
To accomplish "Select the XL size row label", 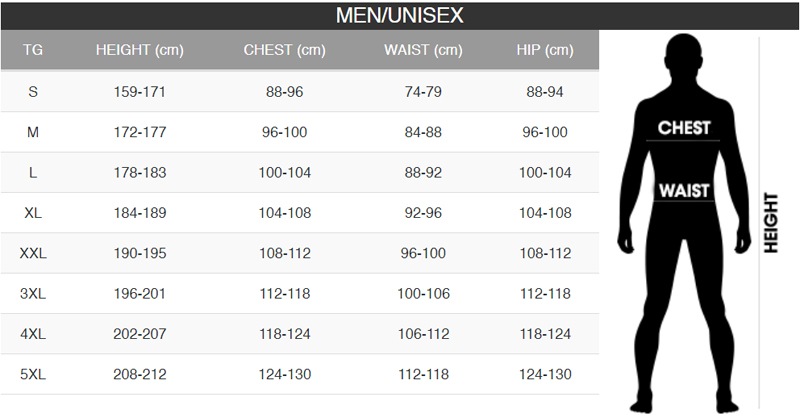I will (x=33, y=213).
